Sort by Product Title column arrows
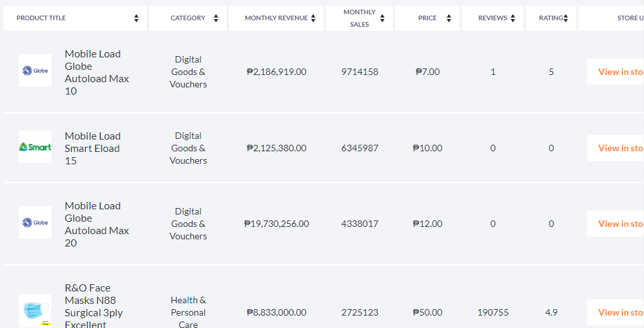The width and height of the screenshot is (644, 328). (x=136, y=18)
